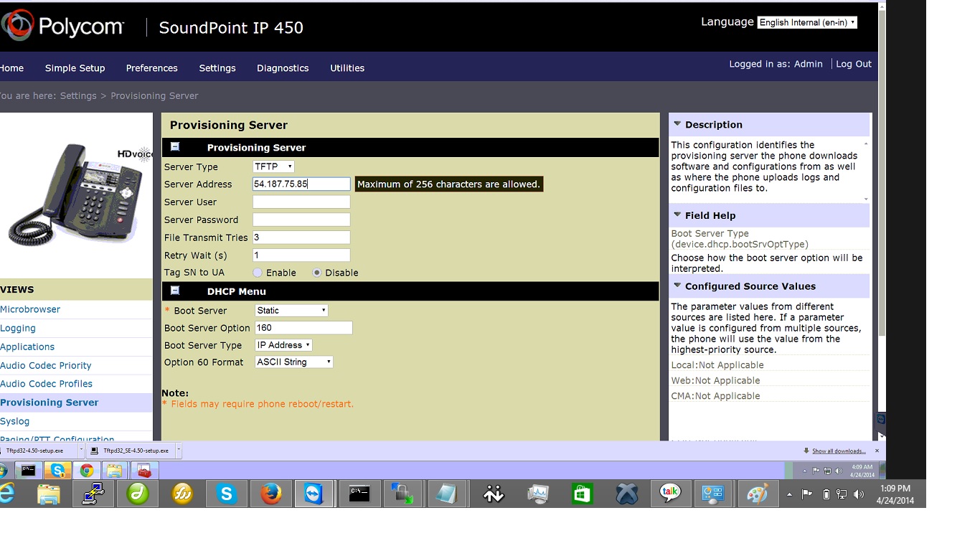Click the Log Out link
This screenshot has height=551, width=980.
(x=854, y=64)
